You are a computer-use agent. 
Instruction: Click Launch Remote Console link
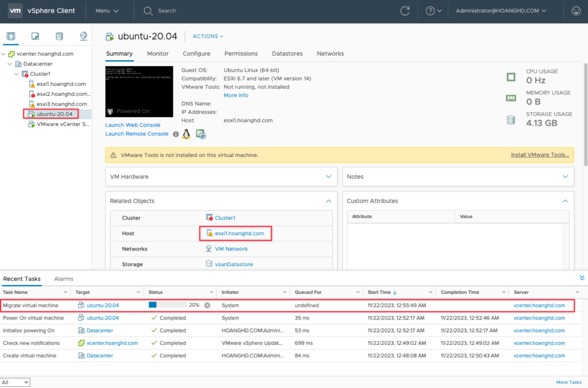pos(137,134)
